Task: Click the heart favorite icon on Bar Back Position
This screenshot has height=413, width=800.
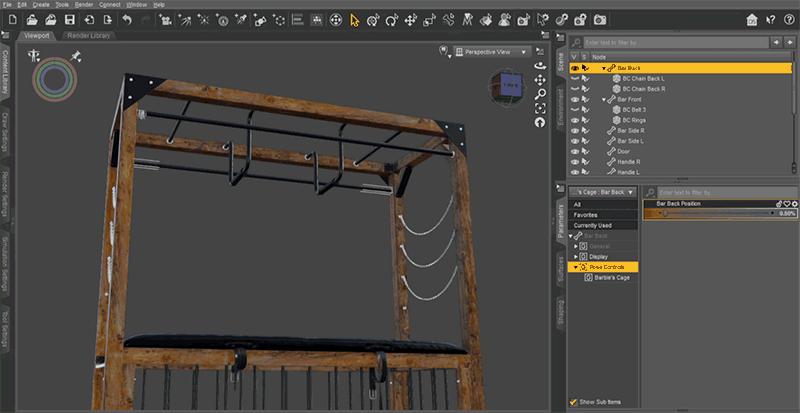Action: pyautogui.click(x=787, y=204)
